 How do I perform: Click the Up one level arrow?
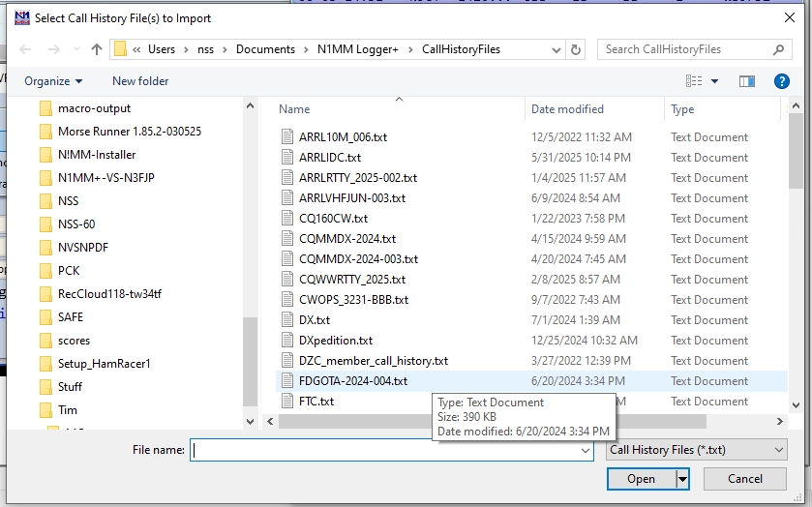click(97, 49)
